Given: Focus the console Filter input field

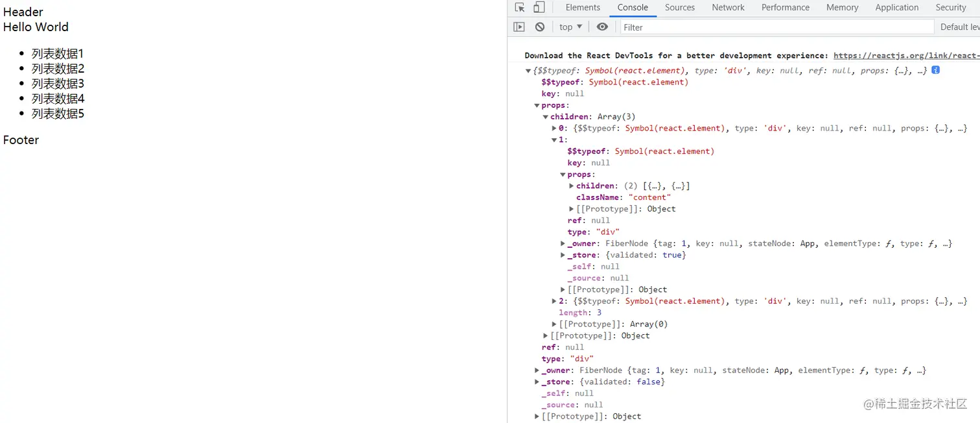Looking at the screenshot, I should [777, 27].
